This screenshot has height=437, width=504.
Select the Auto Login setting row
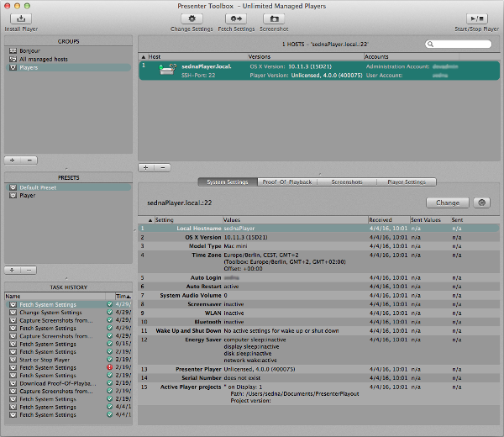pyautogui.click(x=318, y=277)
